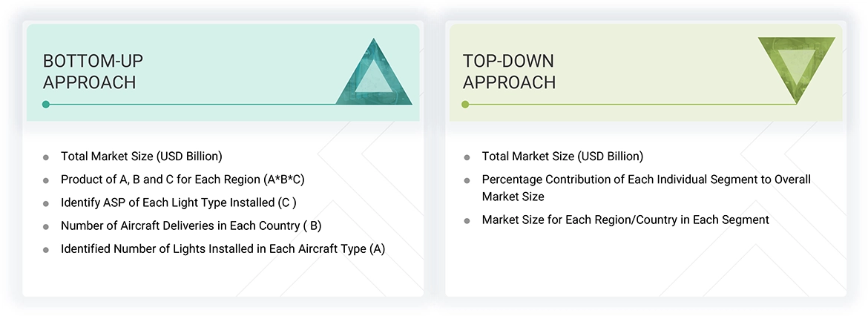Click Product of A, B and C item
868x316 pixels.
click(182, 180)
